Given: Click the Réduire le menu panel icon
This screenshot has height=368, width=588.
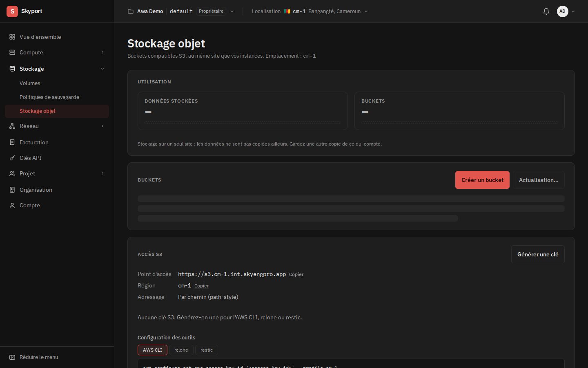Looking at the screenshot, I should point(12,357).
